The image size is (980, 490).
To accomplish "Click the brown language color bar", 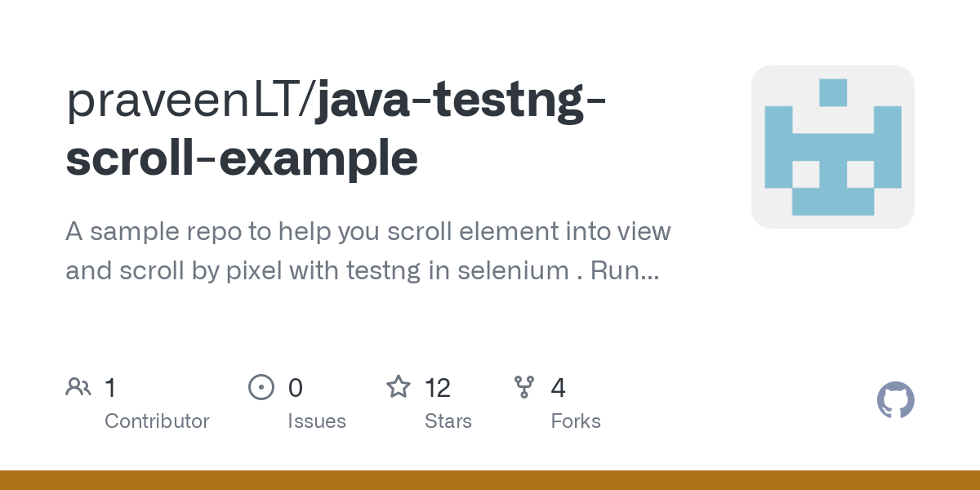I will coord(490,480).
